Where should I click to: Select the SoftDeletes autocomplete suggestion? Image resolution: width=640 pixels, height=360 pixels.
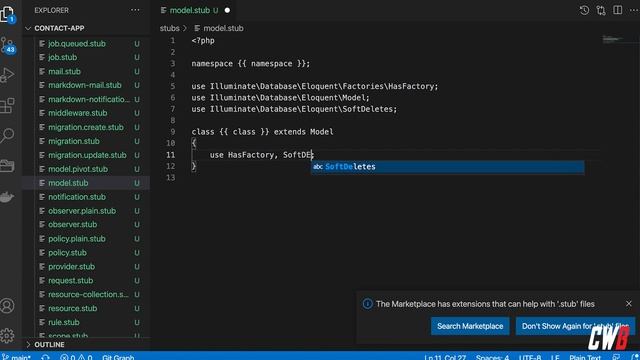(447, 167)
